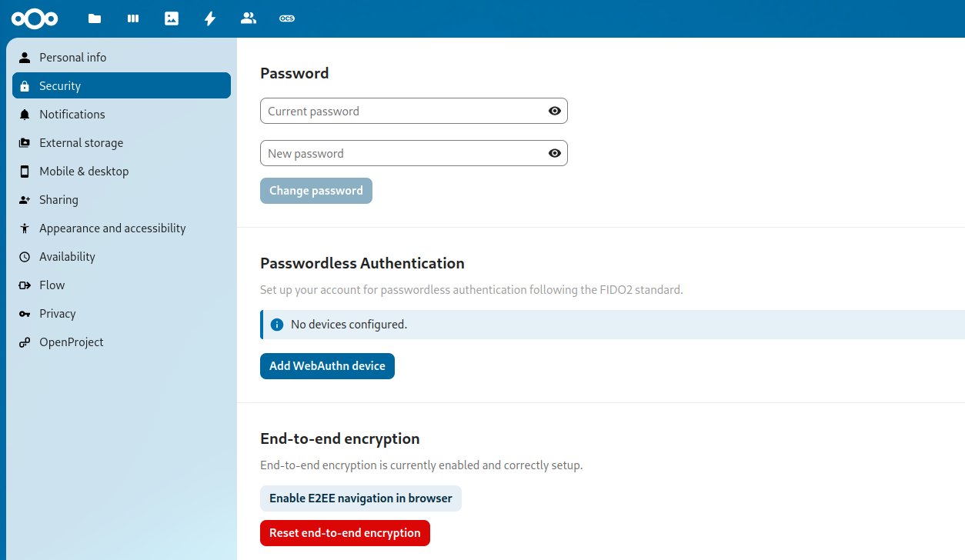Open Appearance and accessibility settings
Screen dimensions: 965x560
112,228
